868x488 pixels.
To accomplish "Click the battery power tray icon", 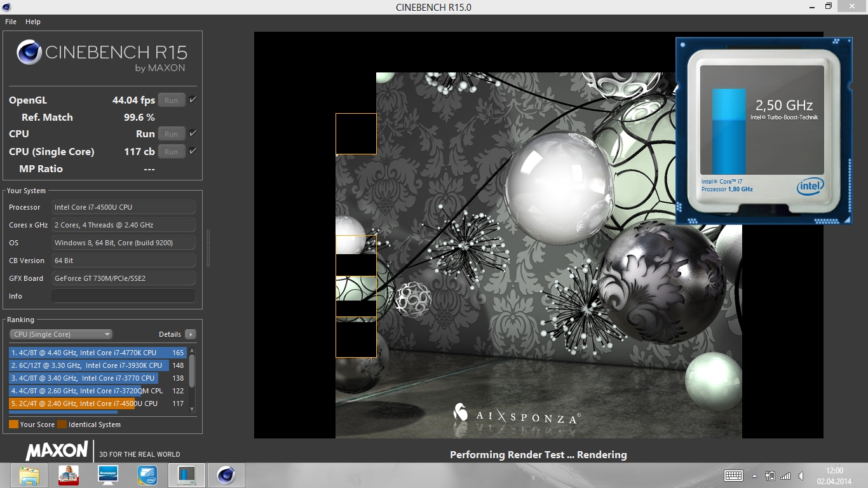I will pyautogui.click(x=770, y=476).
